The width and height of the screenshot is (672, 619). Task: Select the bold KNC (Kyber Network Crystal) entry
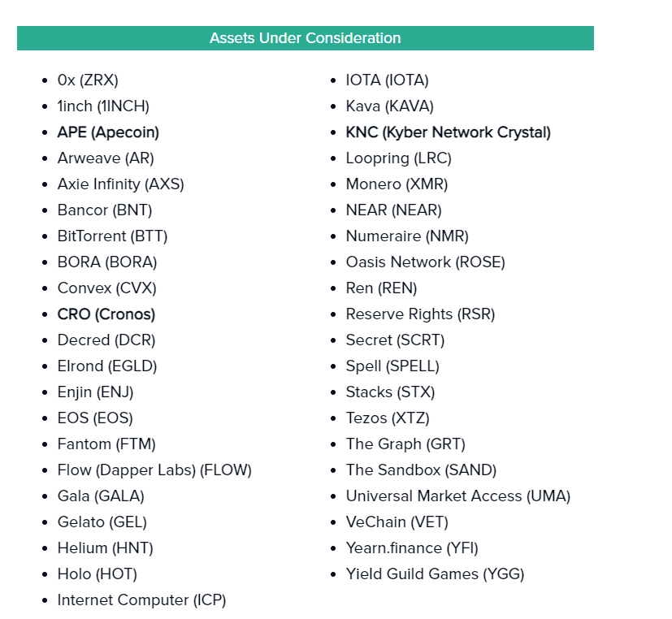pyautogui.click(x=448, y=132)
